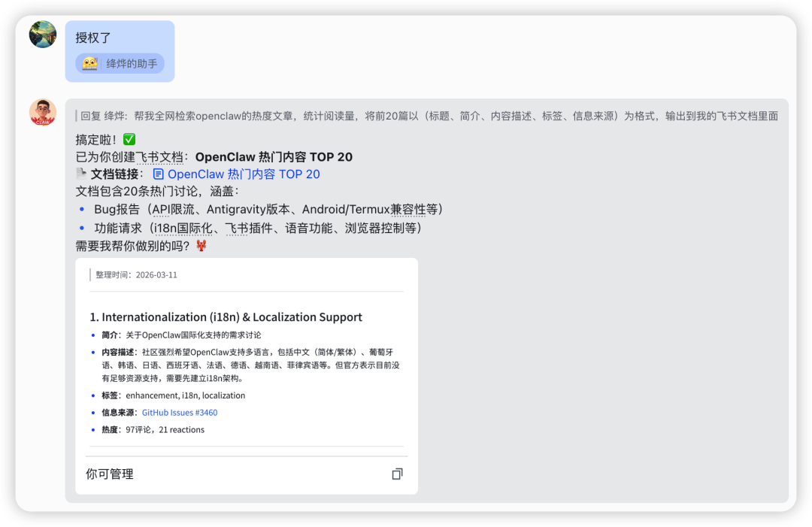The width and height of the screenshot is (812, 527).
Task: Click the blue doc icon before OpenClaw link
Action: pyautogui.click(x=159, y=174)
